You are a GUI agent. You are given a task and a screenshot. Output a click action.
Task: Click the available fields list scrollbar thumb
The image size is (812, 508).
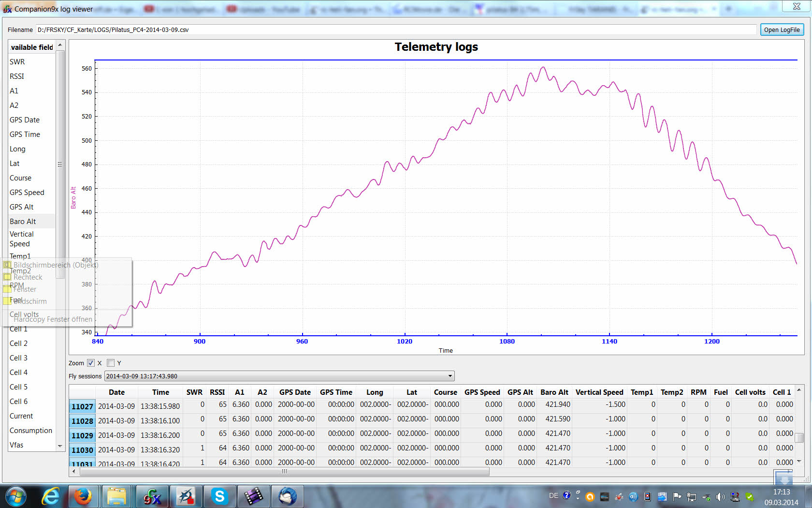[60, 164]
